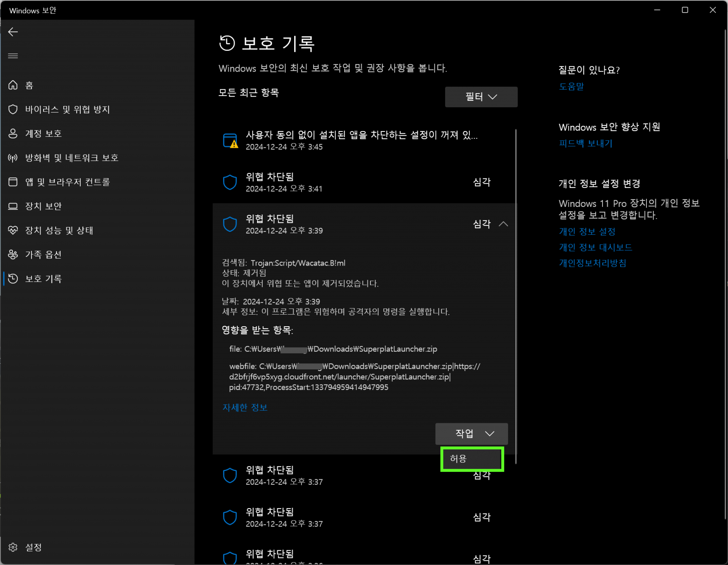
Task: Click the history clock icon beside page title
Action: click(x=227, y=43)
